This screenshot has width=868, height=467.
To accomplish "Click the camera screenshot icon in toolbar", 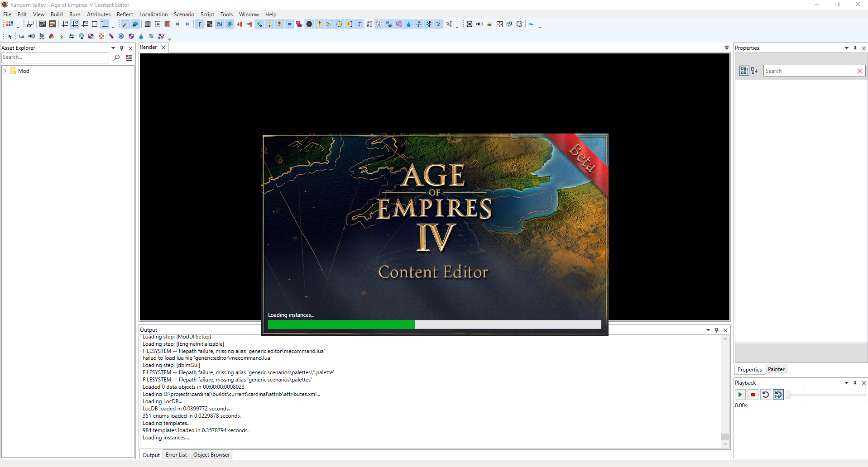I will (x=31, y=24).
